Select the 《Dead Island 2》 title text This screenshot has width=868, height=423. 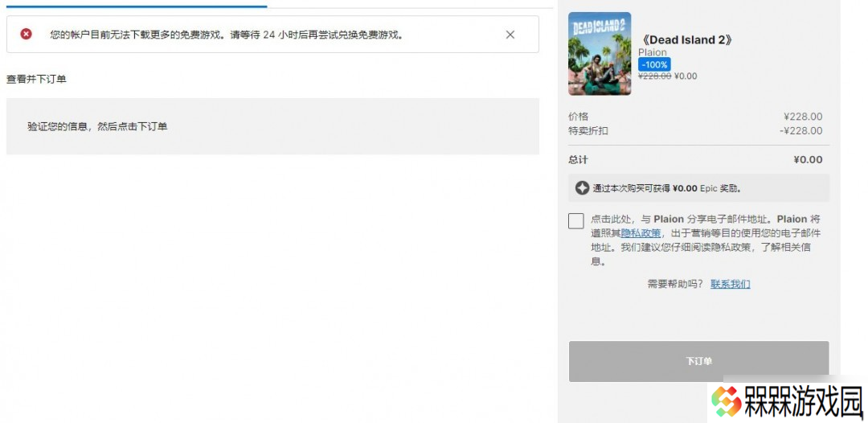pyautogui.click(x=687, y=40)
